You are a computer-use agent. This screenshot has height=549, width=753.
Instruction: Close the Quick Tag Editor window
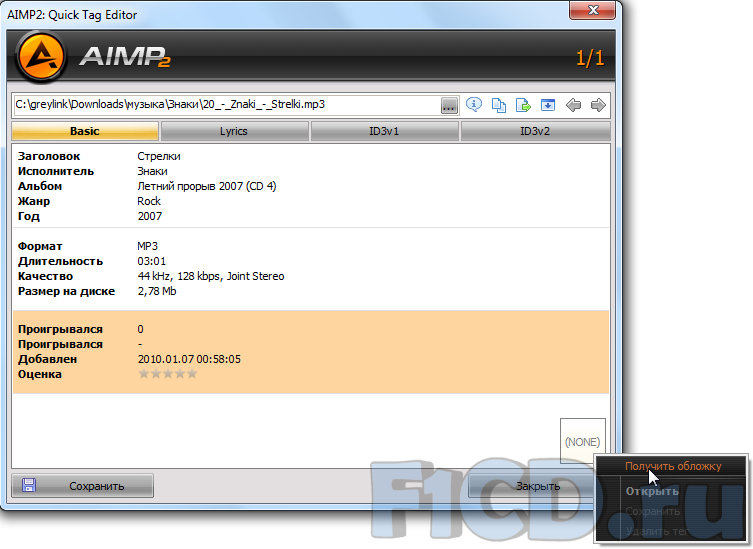pos(593,10)
